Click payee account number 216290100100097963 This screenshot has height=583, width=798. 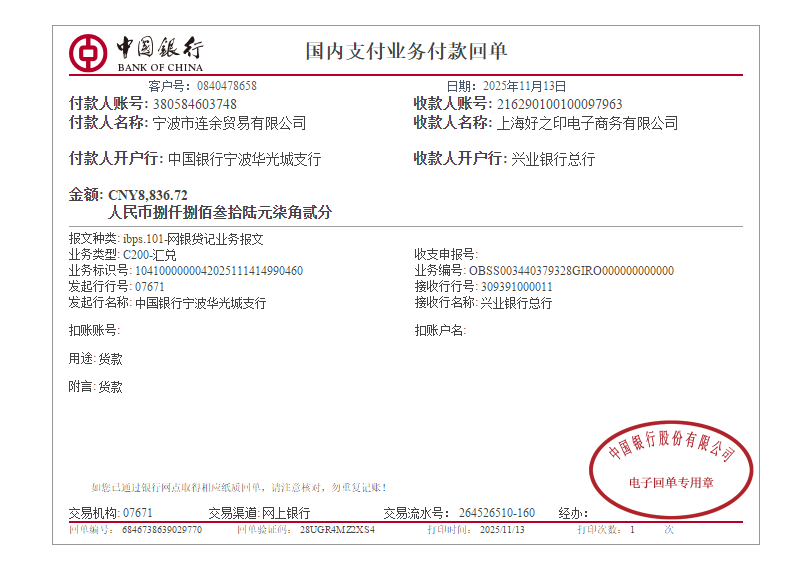(559, 104)
